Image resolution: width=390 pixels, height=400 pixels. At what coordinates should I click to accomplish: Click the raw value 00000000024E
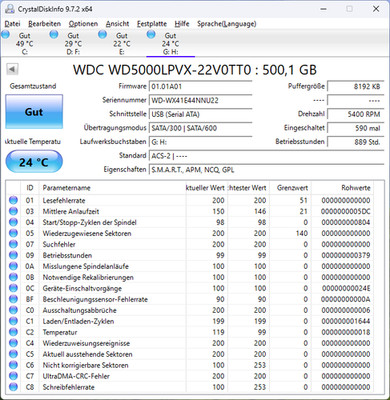pos(346,288)
